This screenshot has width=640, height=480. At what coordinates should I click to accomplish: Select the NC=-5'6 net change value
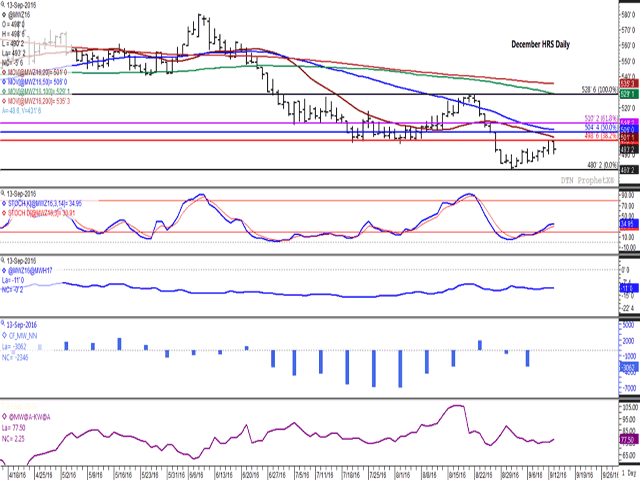(x=13, y=63)
